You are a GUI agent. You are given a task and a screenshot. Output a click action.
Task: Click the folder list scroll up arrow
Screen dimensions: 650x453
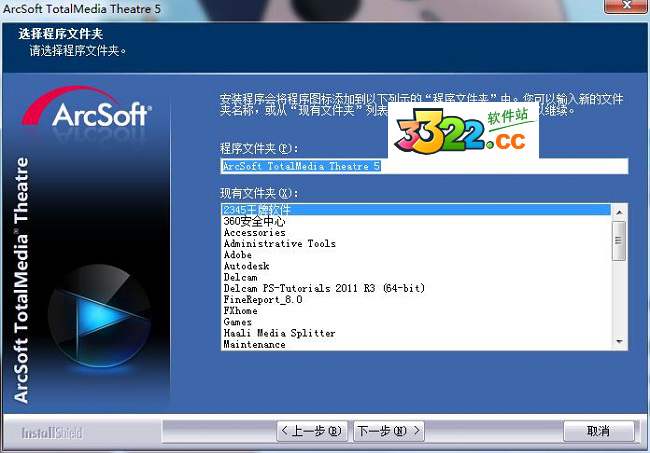[x=619, y=213]
